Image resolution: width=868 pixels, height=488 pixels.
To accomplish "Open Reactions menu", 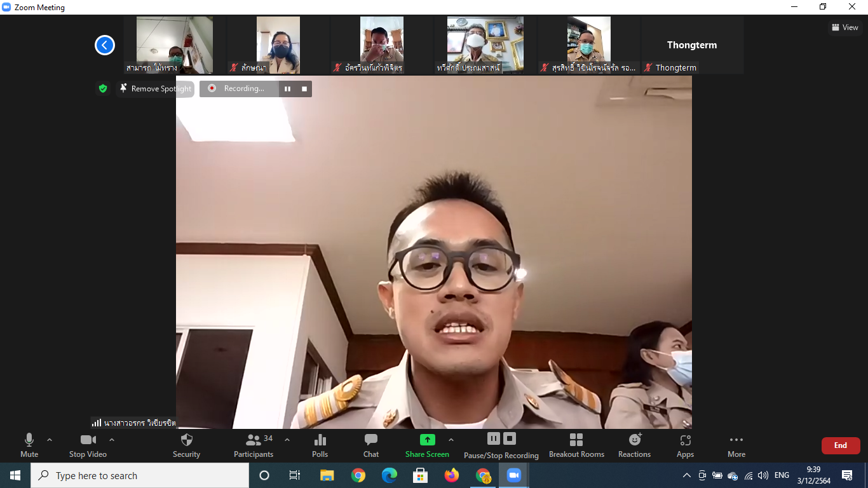I will pos(634,445).
